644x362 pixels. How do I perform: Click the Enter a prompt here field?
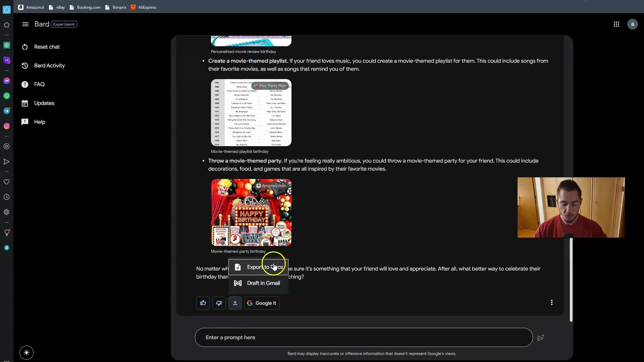tap(364, 338)
